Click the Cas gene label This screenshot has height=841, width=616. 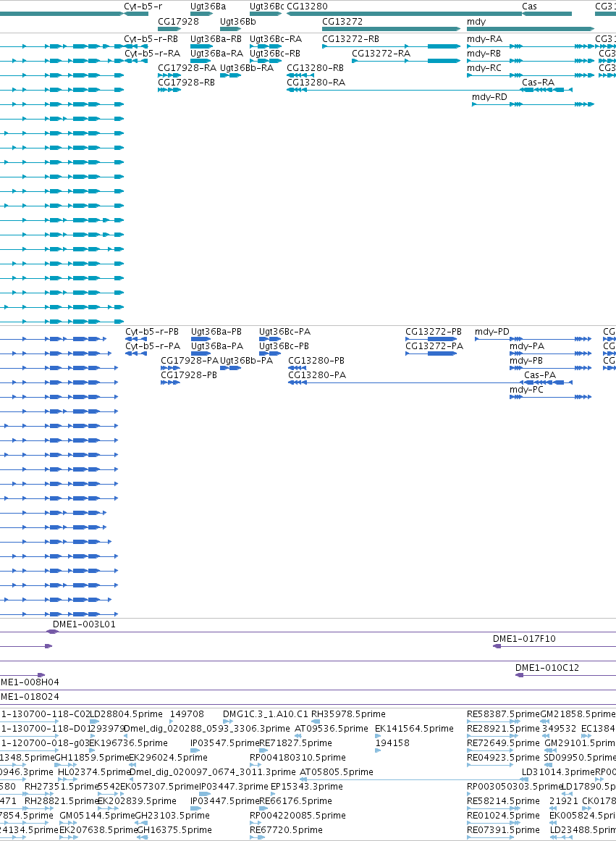pos(529,7)
